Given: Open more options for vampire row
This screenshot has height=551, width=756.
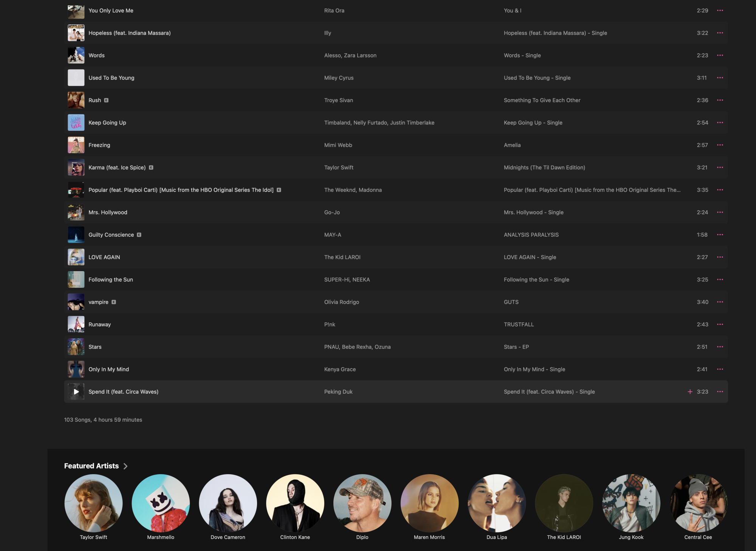Looking at the screenshot, I should (x=720, y=302).
